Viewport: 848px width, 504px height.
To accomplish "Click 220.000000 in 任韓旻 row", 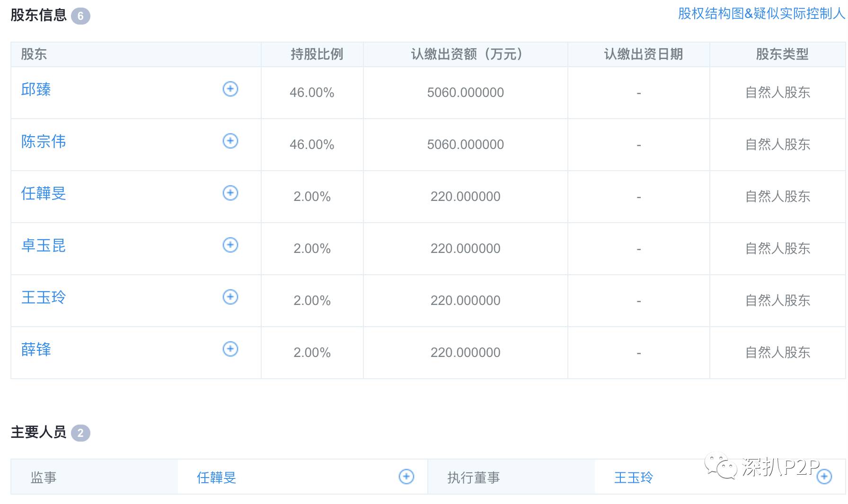I will [x=466, y=197].
